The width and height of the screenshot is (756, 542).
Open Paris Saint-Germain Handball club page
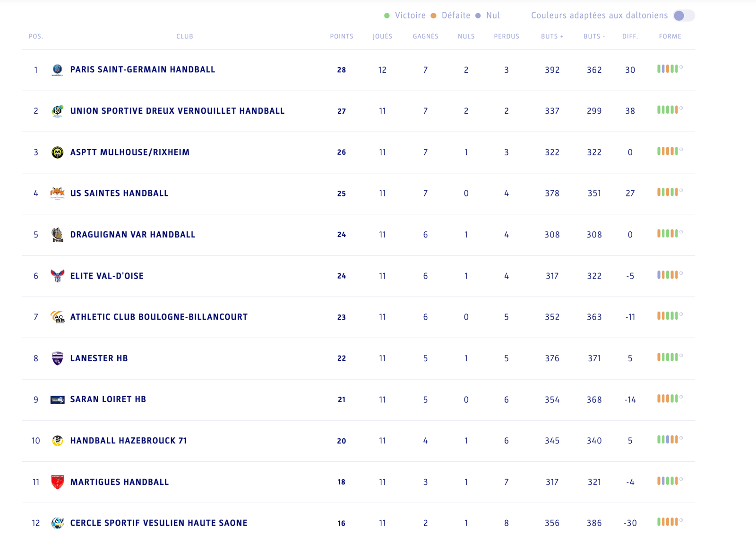point(143,69)
